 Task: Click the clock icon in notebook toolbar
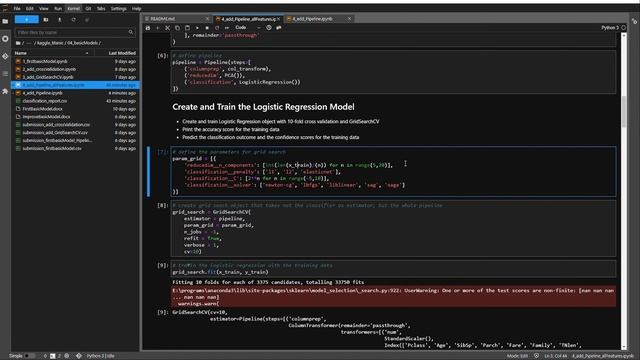[x=269, y=28]
